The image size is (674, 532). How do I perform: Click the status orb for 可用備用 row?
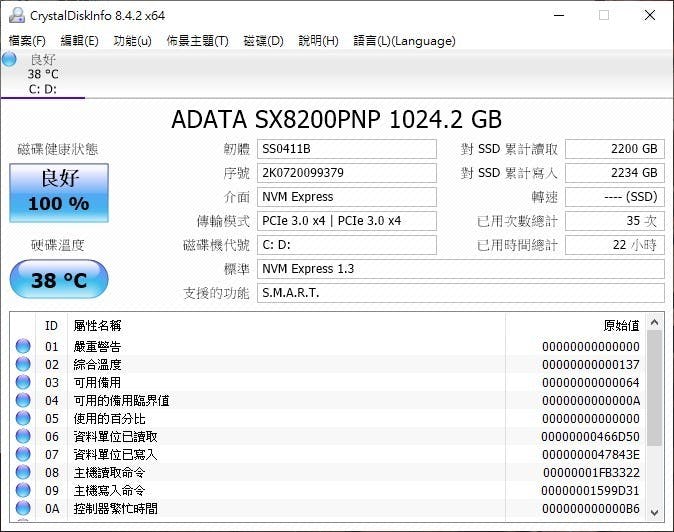[23, 383]
